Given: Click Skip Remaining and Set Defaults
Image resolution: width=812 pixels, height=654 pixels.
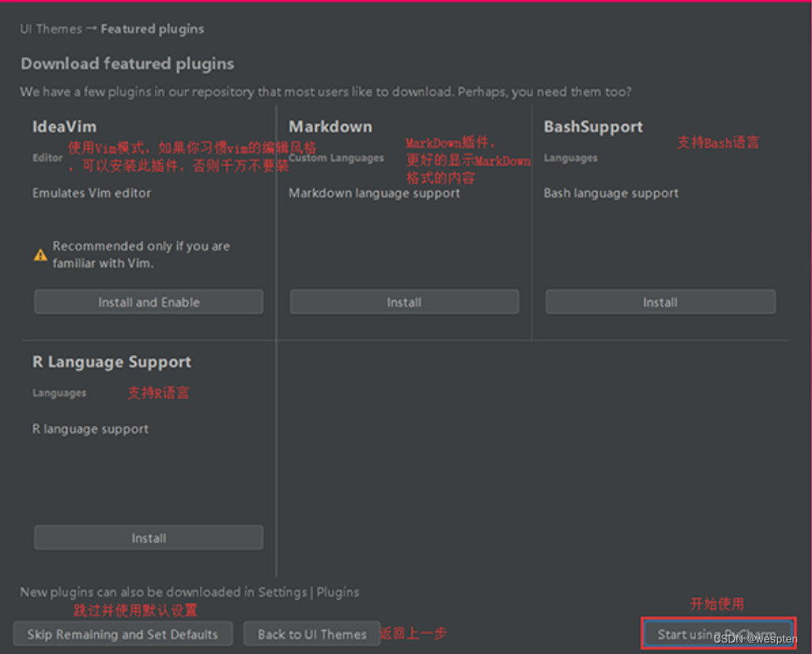Looking at the screenshot, I should (123, 634).
